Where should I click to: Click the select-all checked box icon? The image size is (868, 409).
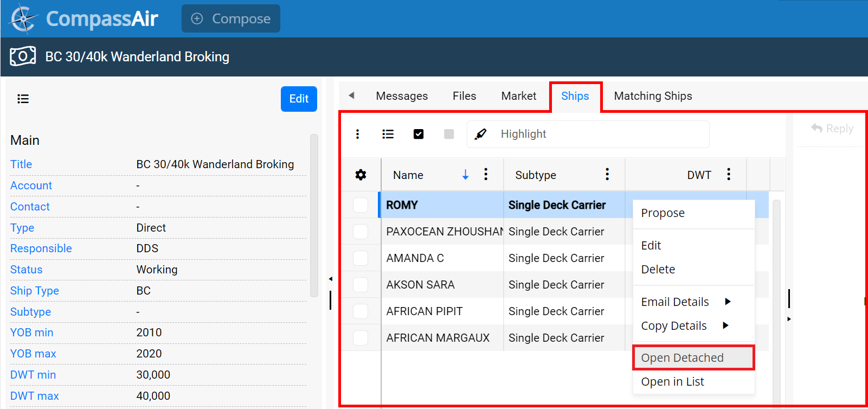click(x=419, y=134)
